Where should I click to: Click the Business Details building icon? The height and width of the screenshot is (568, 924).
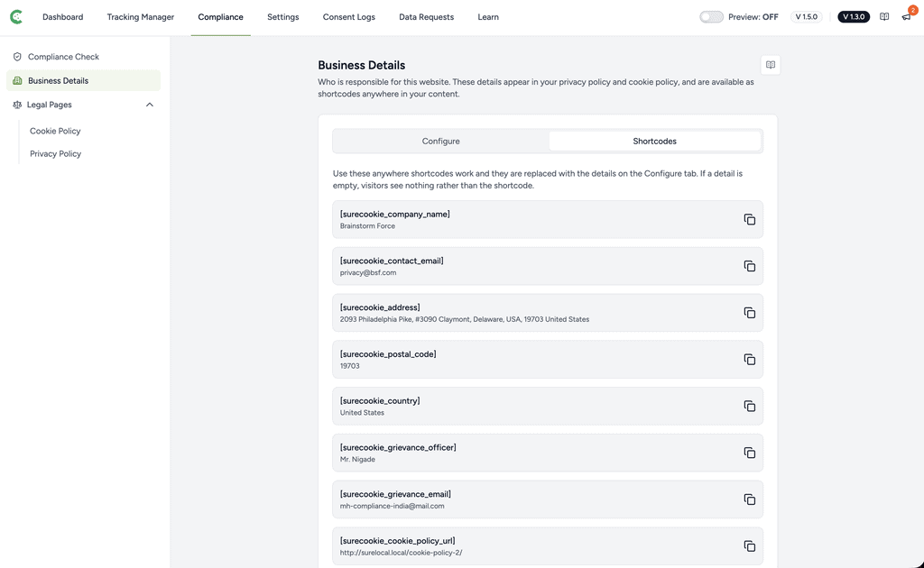tap(17, 80)
